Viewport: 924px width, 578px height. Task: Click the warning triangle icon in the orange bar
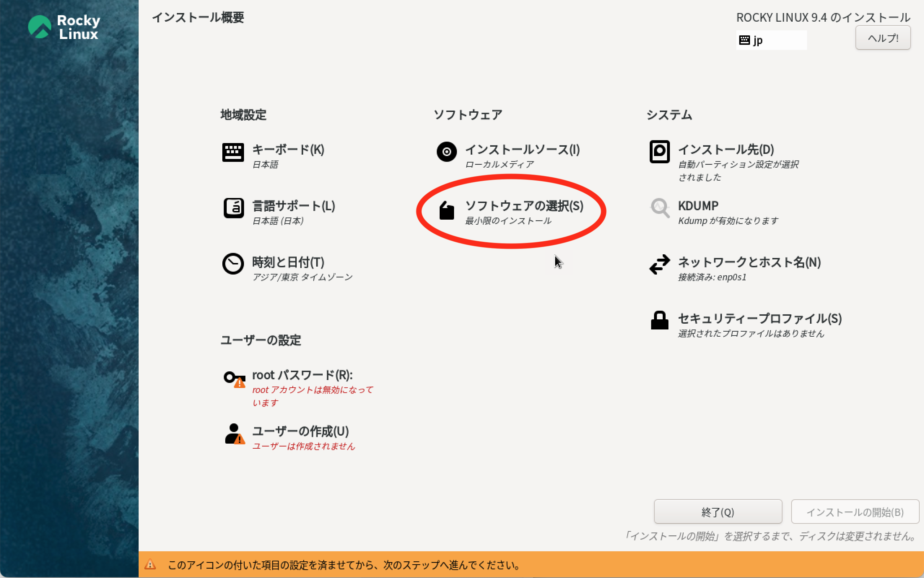click(150, 564)
